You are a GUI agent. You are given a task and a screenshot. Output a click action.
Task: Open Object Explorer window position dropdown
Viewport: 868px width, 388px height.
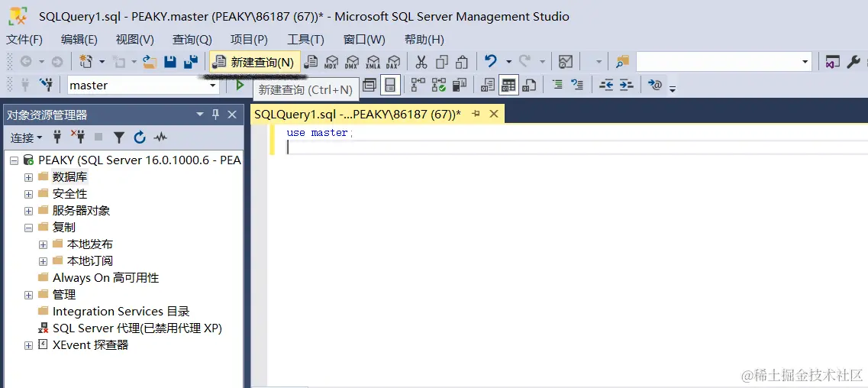click(200, 115)
